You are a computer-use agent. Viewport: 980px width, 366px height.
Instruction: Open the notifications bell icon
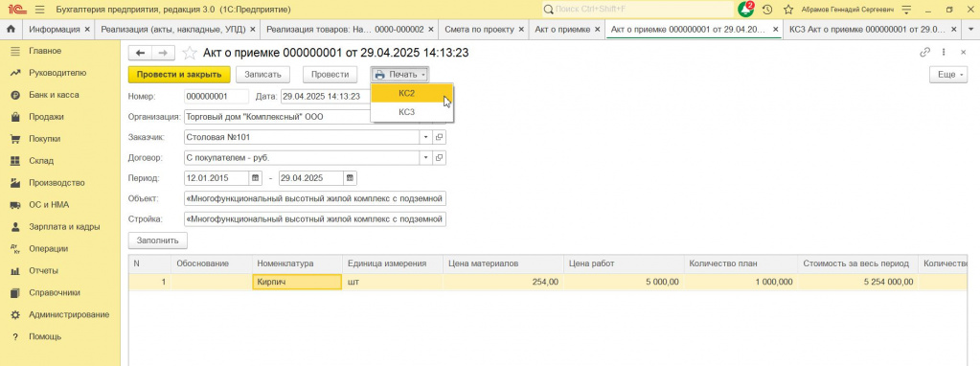click(745, 10)
